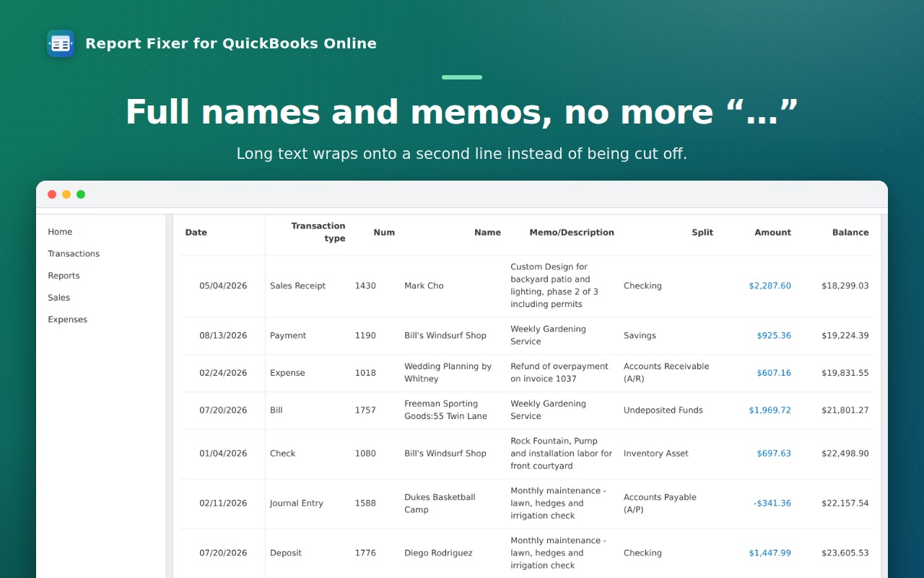The width and height of the screenshot is (924, 578).
Task: Select the Dukes Basketball Camp cell
Action: click(x=440, y=504)
